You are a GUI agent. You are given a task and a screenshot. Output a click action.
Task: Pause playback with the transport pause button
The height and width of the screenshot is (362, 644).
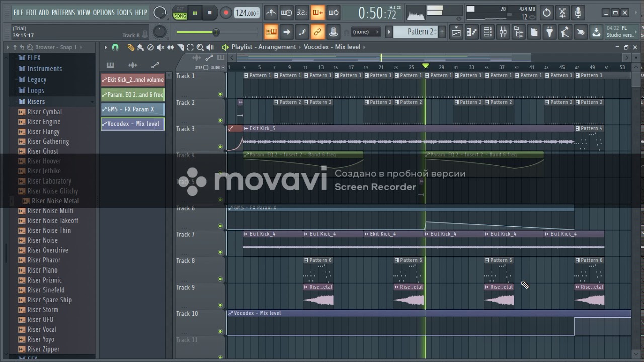pos(195,13)
